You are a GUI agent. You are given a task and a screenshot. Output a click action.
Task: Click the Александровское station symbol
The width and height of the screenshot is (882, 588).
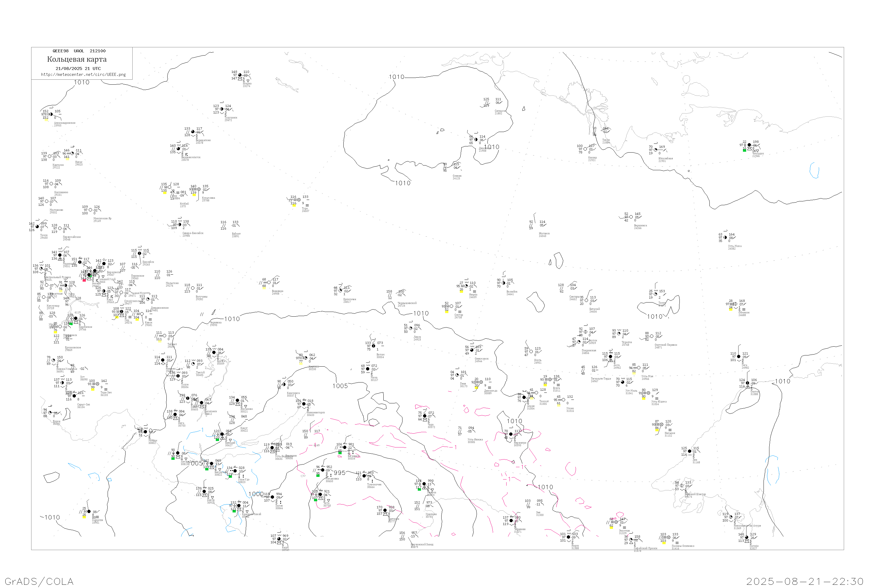click(51, 114)
